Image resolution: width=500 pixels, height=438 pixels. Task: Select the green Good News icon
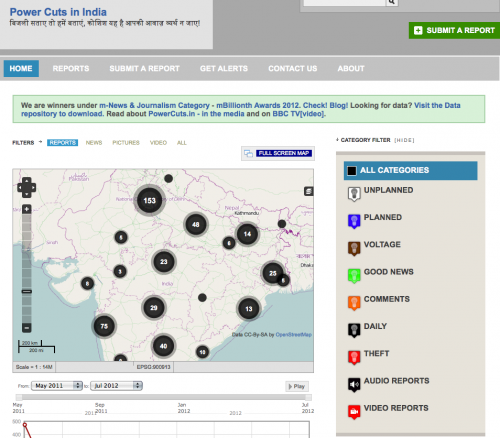(x=354, y=276)
